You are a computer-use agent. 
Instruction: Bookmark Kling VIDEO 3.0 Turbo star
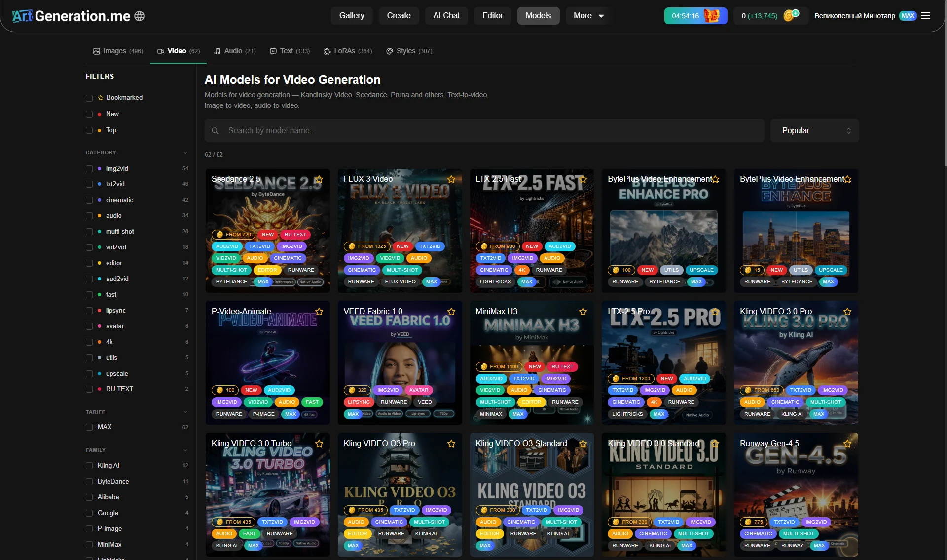point(319,444)
